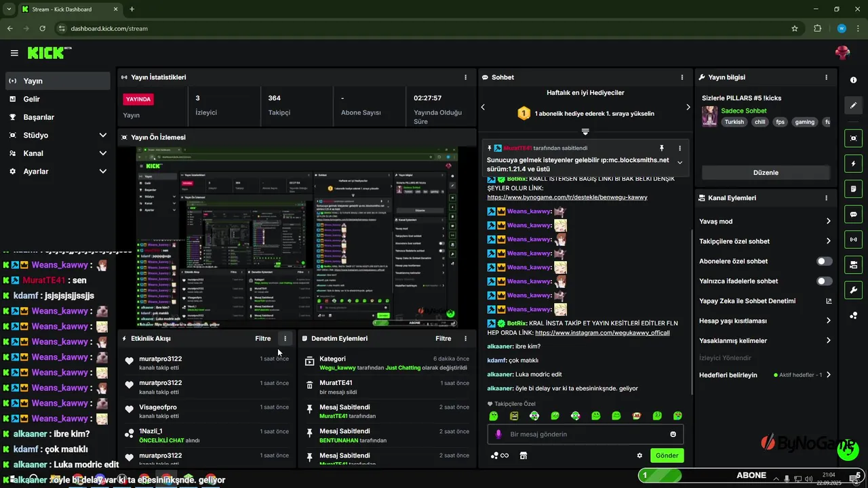Reload the page with the browser refresh button
Viewport: 868px width, 488px height.
tap(42, 28)
